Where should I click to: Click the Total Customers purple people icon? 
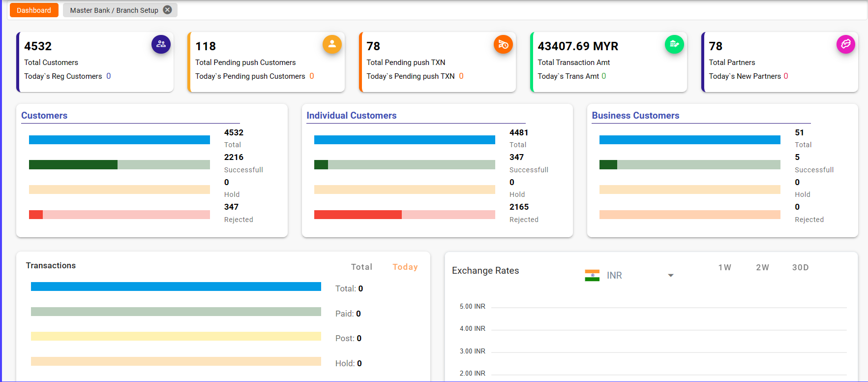pyautogui.click(x=161, y=44)
